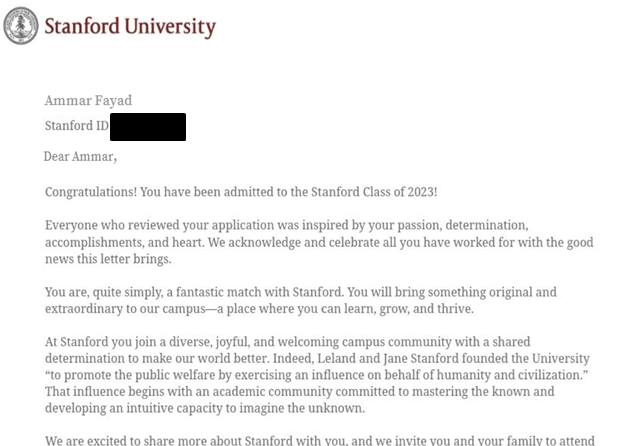Click the Stanford University wordmark heading
The height and width of the screenshot is (446, 638).
130,26
